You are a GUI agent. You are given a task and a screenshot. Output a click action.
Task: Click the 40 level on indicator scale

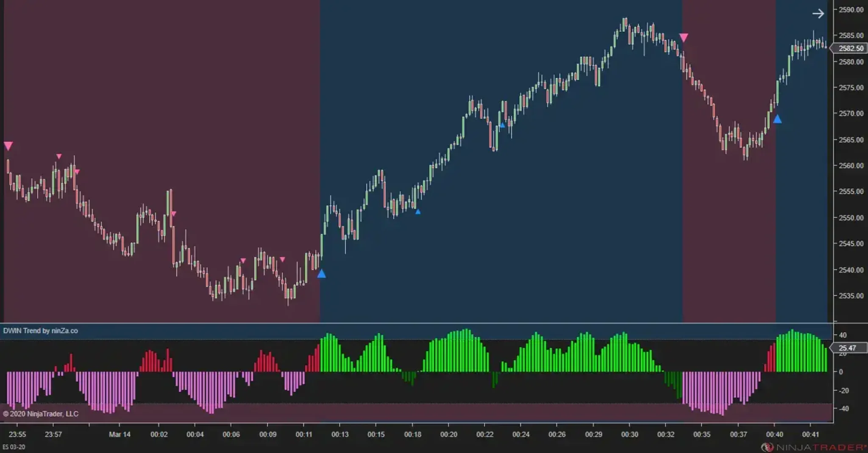pyautogui.click(x=843, y=335)
